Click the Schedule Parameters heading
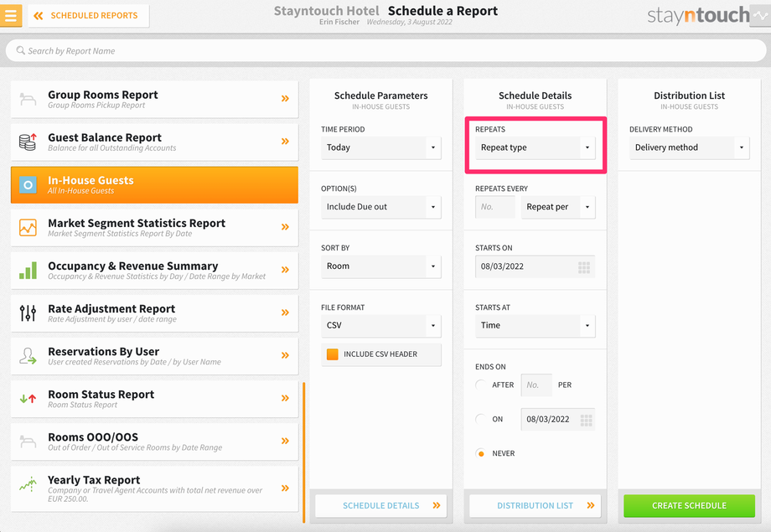This screenshot has height=532, width=771. click(x=381, y=96)
